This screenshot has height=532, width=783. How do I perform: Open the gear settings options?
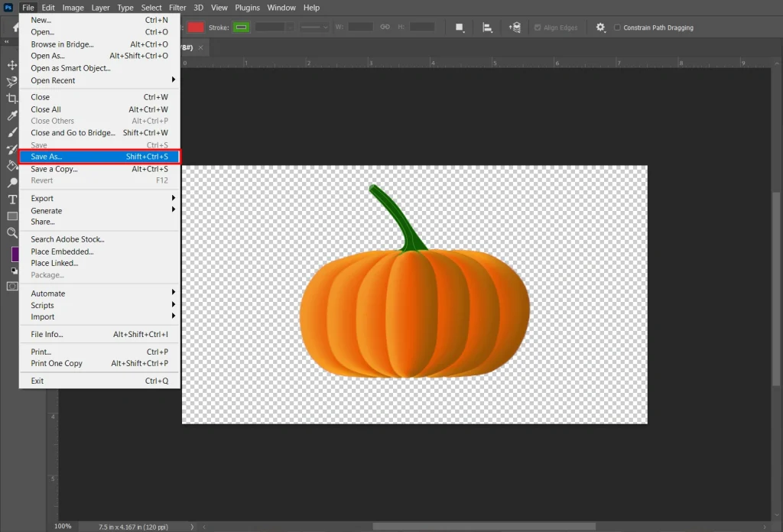tap(601, 28)
